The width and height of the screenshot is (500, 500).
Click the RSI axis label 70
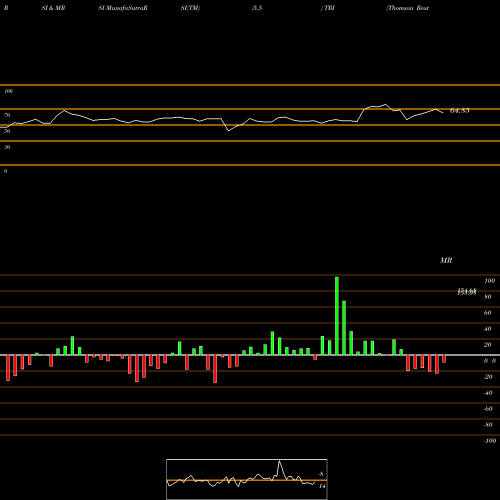tap(7, 115)
